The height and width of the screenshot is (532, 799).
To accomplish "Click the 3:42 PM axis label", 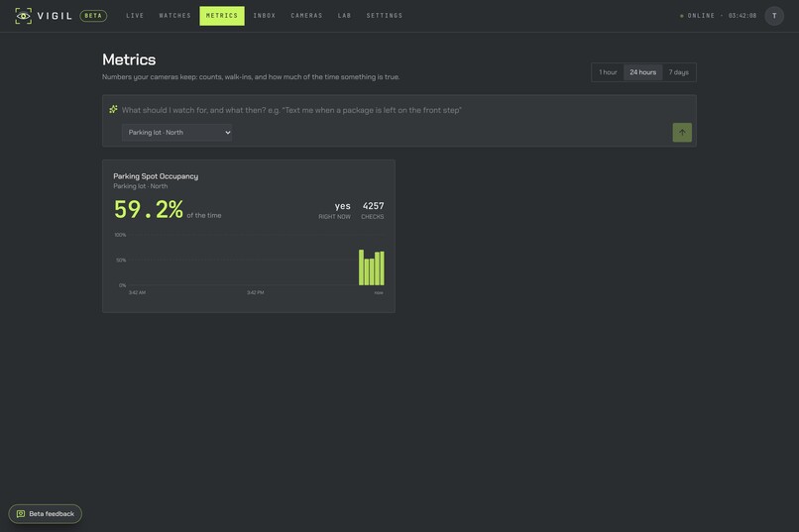I will tap(256, 292).
